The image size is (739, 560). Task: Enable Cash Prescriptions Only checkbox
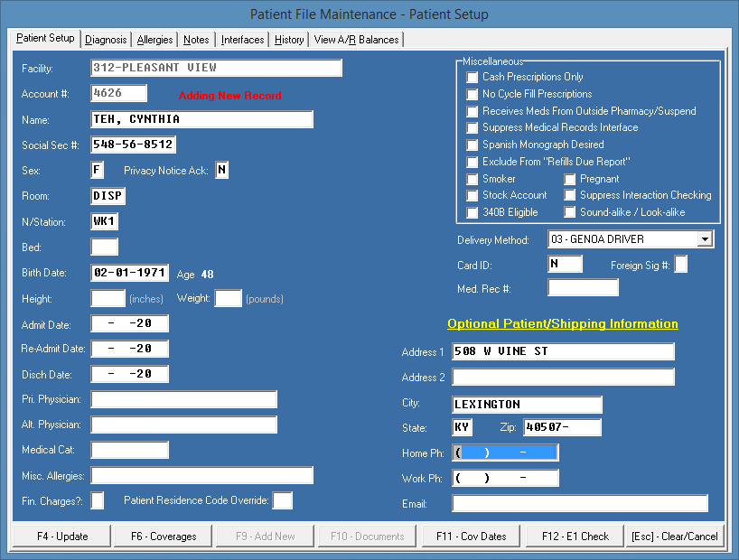point(472,78)
